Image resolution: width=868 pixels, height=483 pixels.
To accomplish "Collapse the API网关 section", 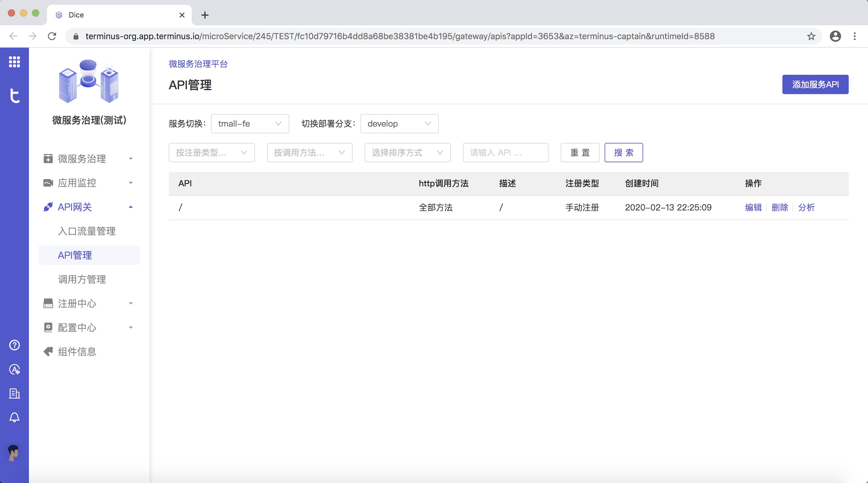I will 131,207.
